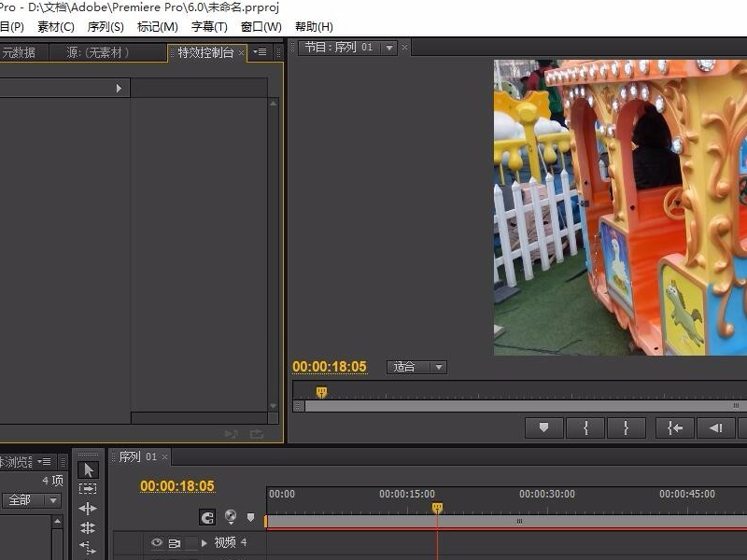Mark In point in Program monitor

coord(585,427)
